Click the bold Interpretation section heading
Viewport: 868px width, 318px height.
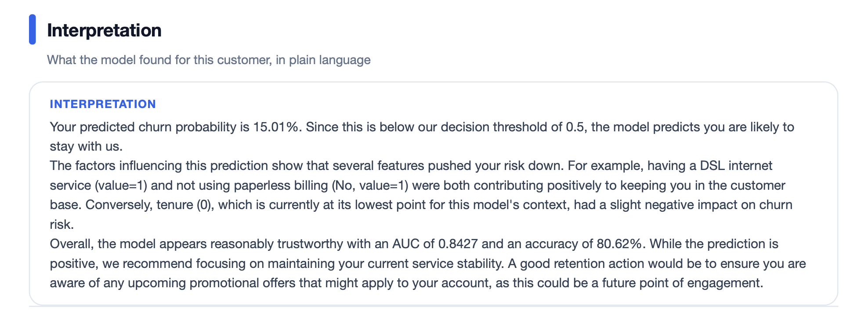pyautogui.click(x=104, y=30)
